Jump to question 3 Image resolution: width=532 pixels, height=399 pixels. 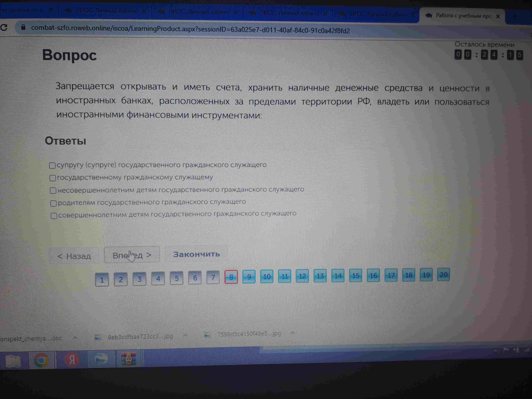click(140, 279)
